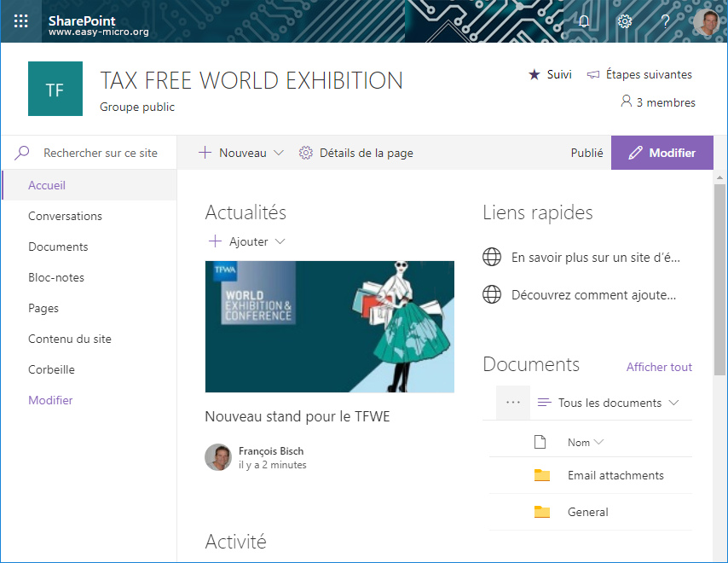Click the gear icon of Détails de la page
Screen dimensions: 728x563
(x=305, y=153)
